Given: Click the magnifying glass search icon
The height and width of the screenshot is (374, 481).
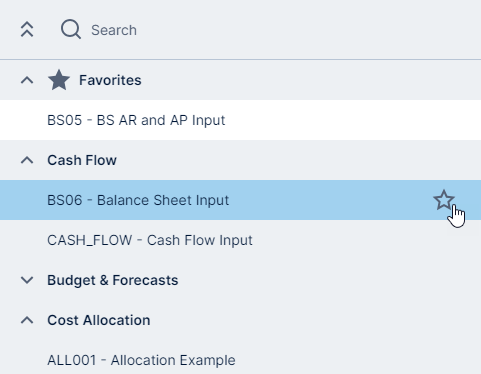Looking at the screenshot, I should coord(71,29).
